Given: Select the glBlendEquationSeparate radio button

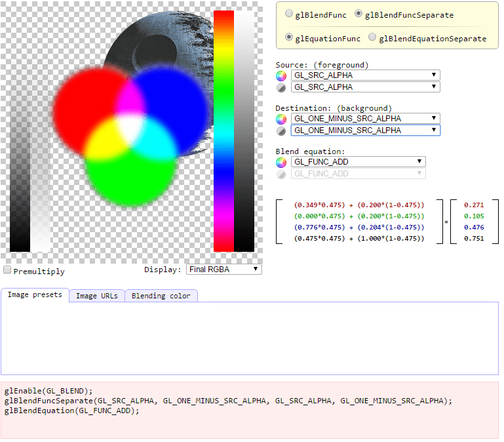Looking at the screenshot, I should tap(372, 37).
